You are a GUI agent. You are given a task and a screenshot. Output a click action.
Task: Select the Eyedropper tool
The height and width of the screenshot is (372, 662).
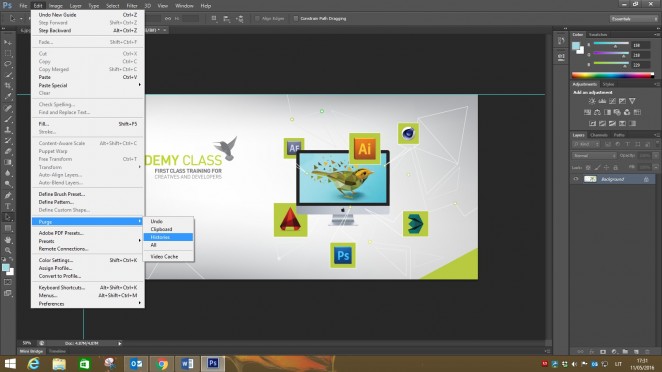pyautogui.click(x=8, y=97)
